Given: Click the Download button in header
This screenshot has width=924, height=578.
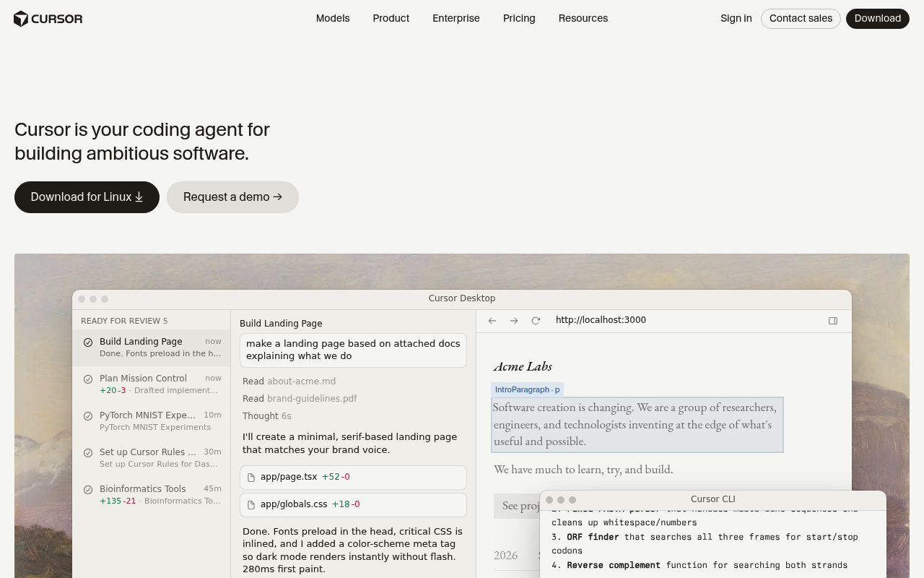Looking at the screenshot, I should point(878,19).
